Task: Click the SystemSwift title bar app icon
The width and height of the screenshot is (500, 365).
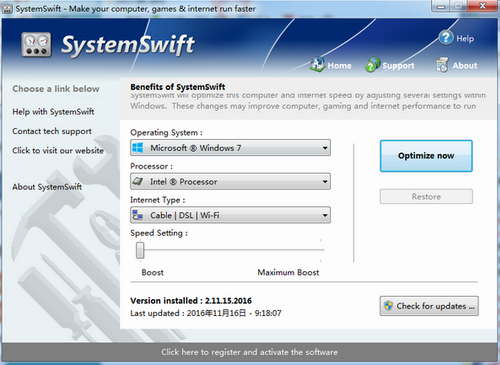Action: pos(7,9)
